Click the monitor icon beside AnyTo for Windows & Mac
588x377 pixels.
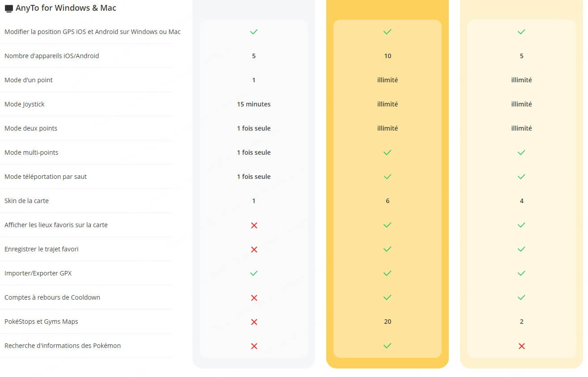9,8
